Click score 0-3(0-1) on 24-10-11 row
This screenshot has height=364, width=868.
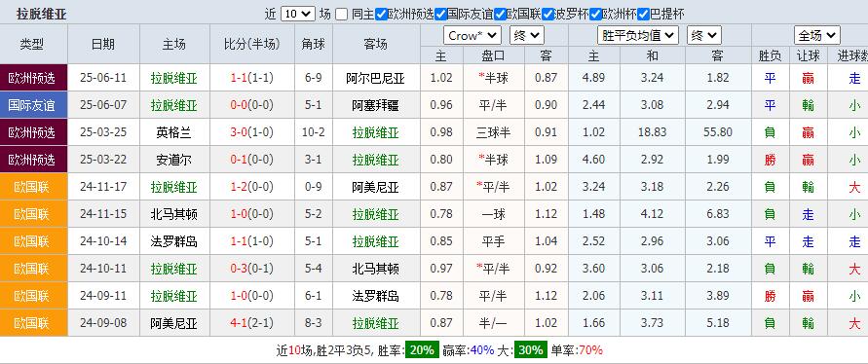pos(252,269)
